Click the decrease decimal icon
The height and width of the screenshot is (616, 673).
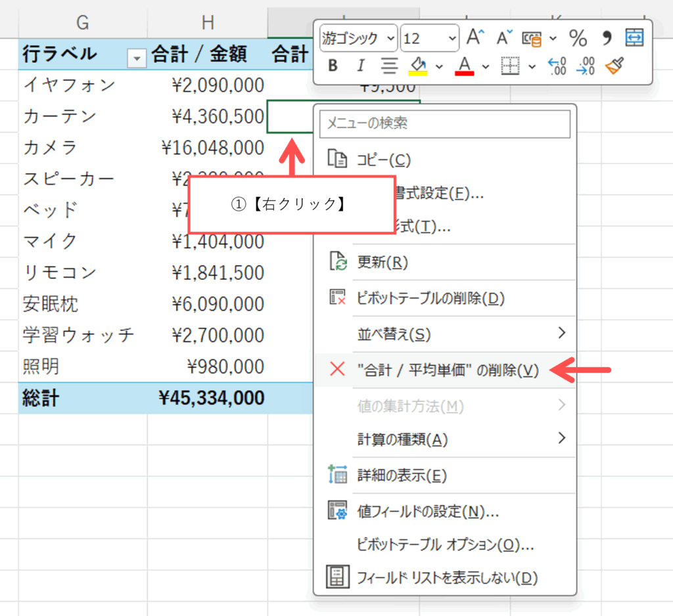[x=585, y=66]
